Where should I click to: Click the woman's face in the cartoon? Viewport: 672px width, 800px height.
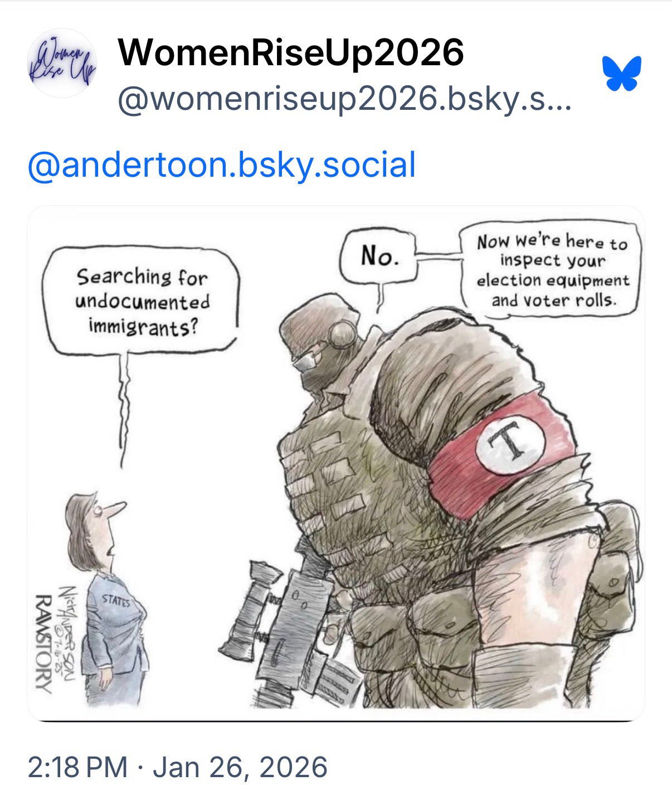109,525
